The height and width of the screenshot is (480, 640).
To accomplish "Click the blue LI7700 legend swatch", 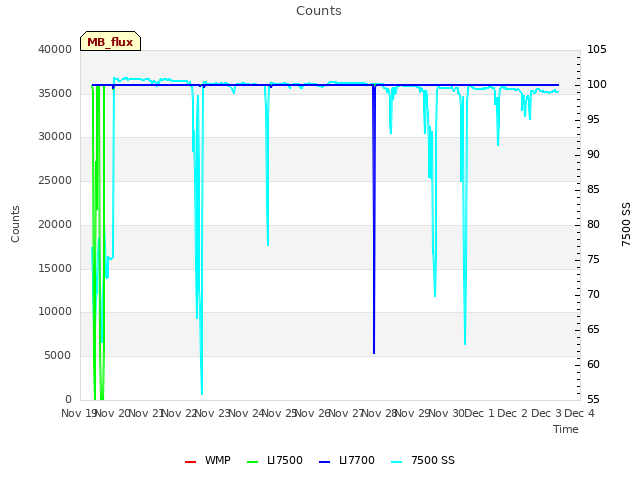I will [x=324, y=462].
